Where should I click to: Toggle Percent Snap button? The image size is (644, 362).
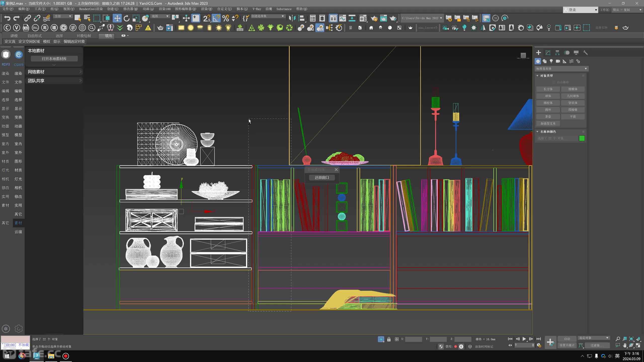[x=226, y=18]
